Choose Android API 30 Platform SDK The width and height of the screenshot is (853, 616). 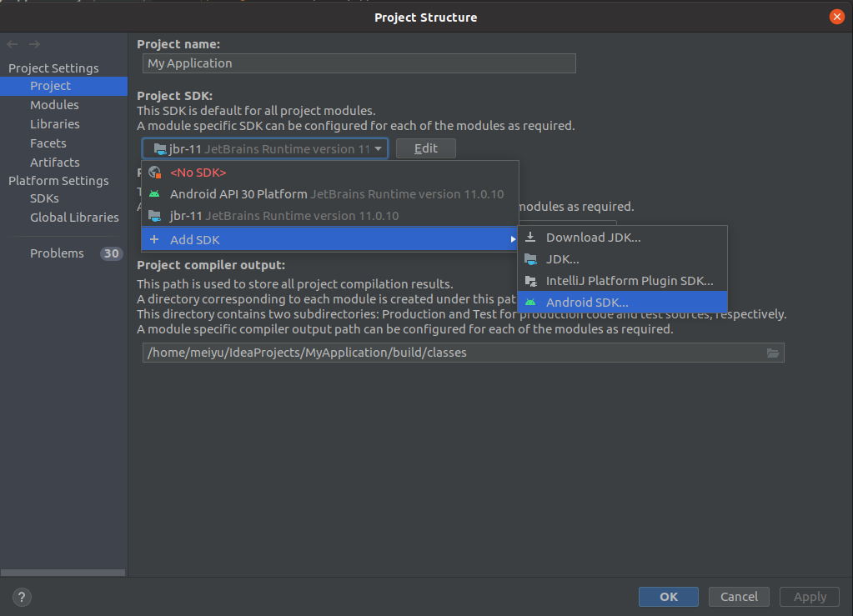tap(238, 194)
